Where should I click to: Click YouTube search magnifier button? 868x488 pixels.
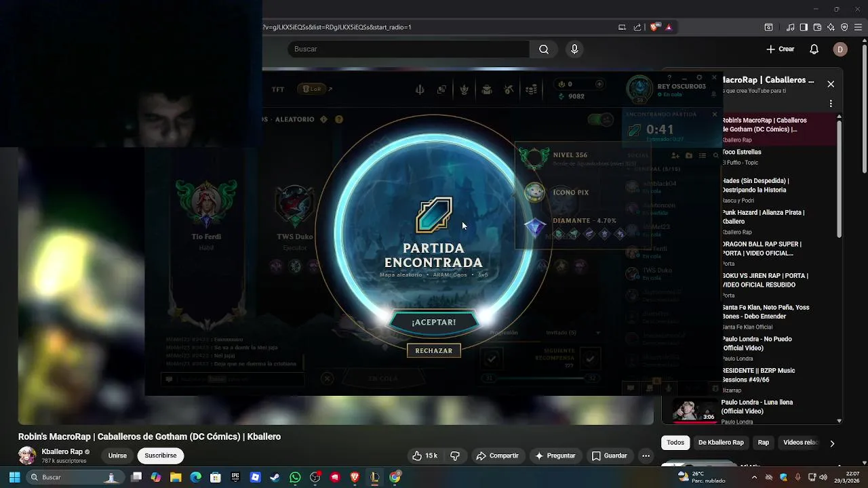click(544, 49)
